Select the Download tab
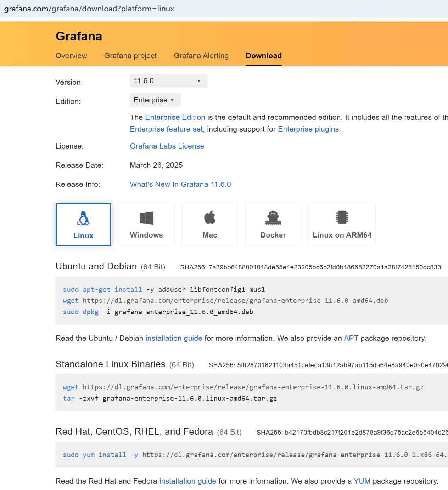The height and width of the screenshot is (490, 448). [x=263, y=56]
